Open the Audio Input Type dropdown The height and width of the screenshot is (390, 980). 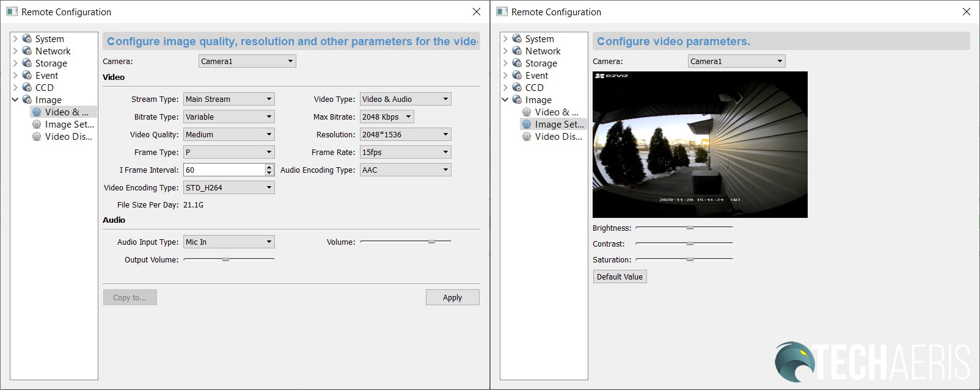pyautogui.click(x=229, y=242)
